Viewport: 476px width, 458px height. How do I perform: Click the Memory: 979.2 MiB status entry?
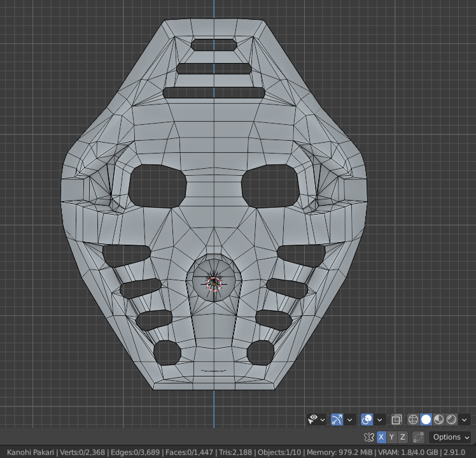point(339,452)
